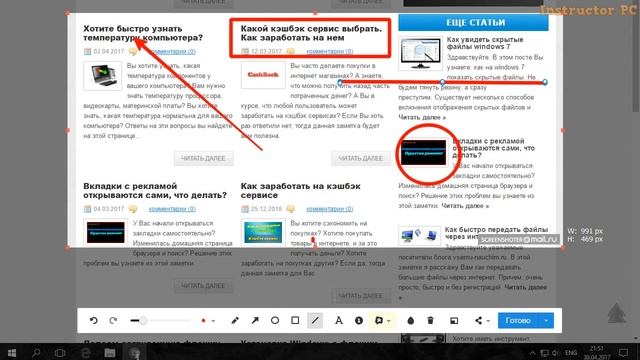
Task: Click the capture area mode icon
Action: [x=454, y=320]
